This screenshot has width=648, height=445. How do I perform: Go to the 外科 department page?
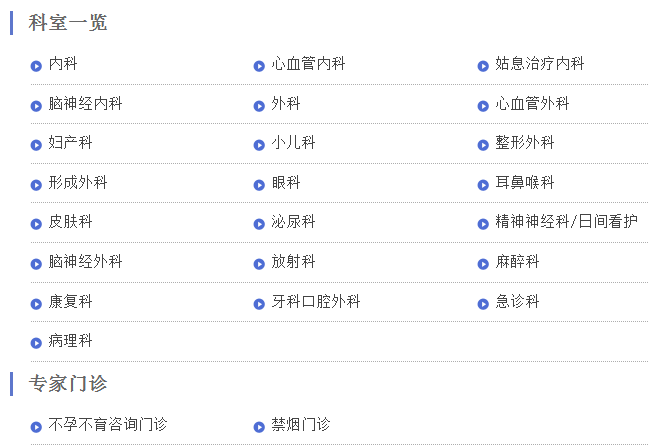(286, 103)
